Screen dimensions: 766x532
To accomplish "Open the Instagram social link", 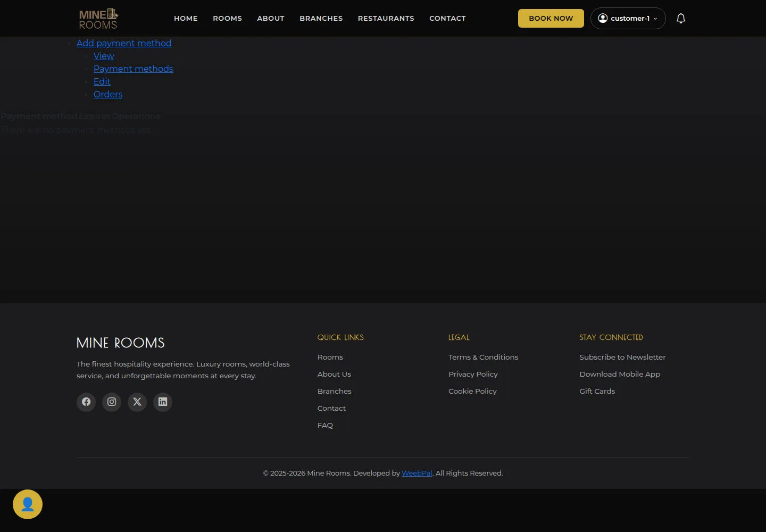I will coord(112,402).
